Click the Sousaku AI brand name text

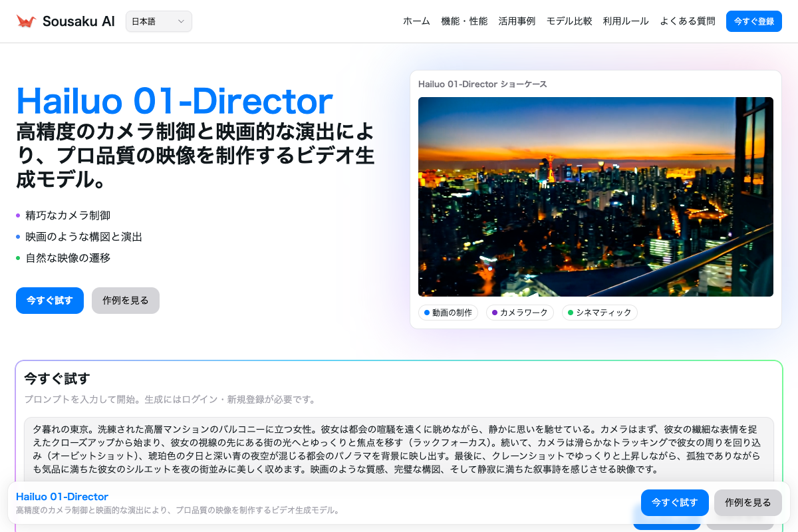pyautogui.click(x=78, y=21)
